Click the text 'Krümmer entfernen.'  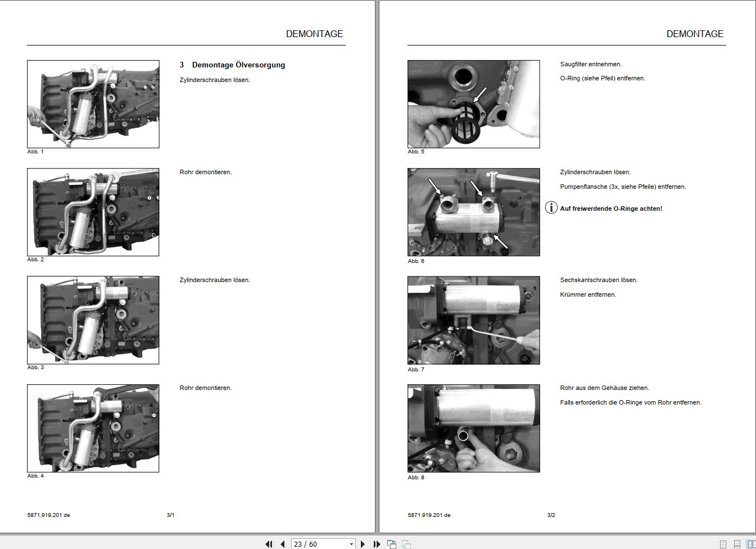[588, 294]
